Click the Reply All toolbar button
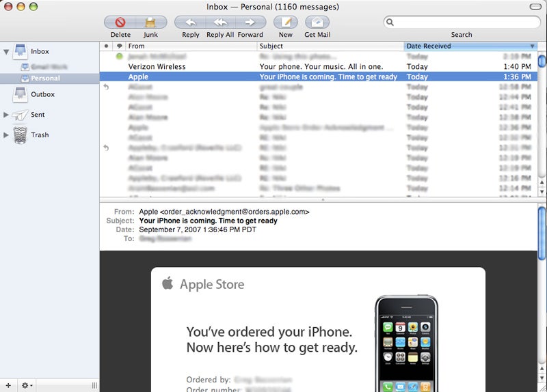The image size is (547, 392). [x=220, y=23]
